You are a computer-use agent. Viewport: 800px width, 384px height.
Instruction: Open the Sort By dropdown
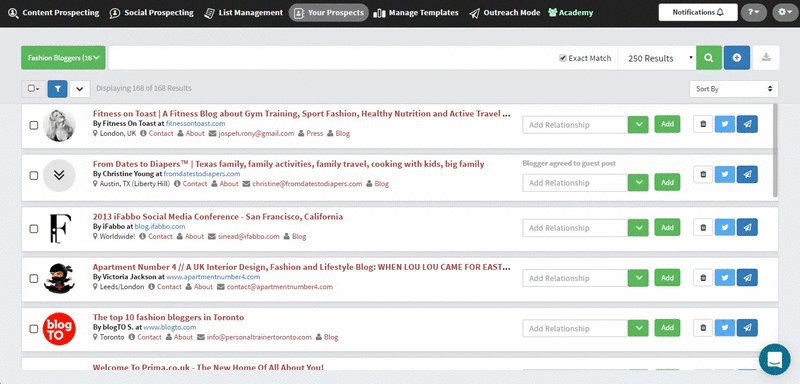pos(734,89)
